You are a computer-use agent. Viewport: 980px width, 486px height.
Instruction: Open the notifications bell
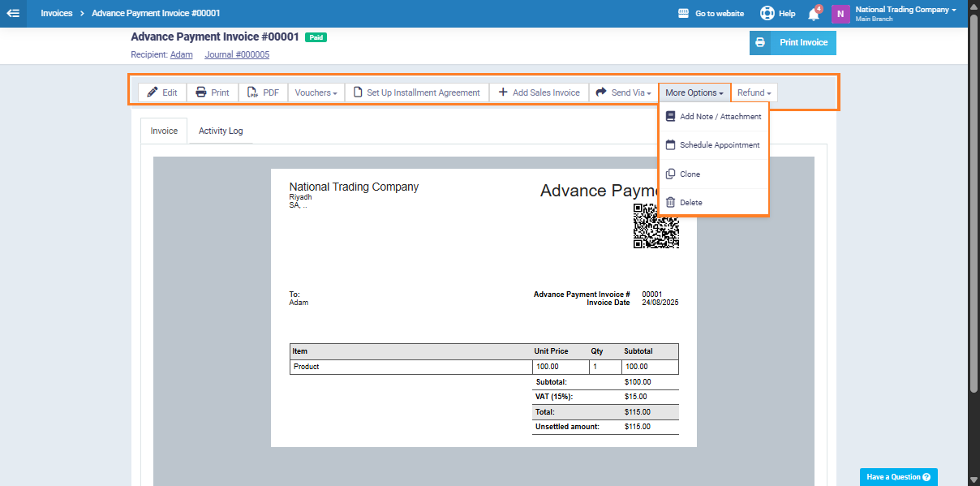click(814, 13)
